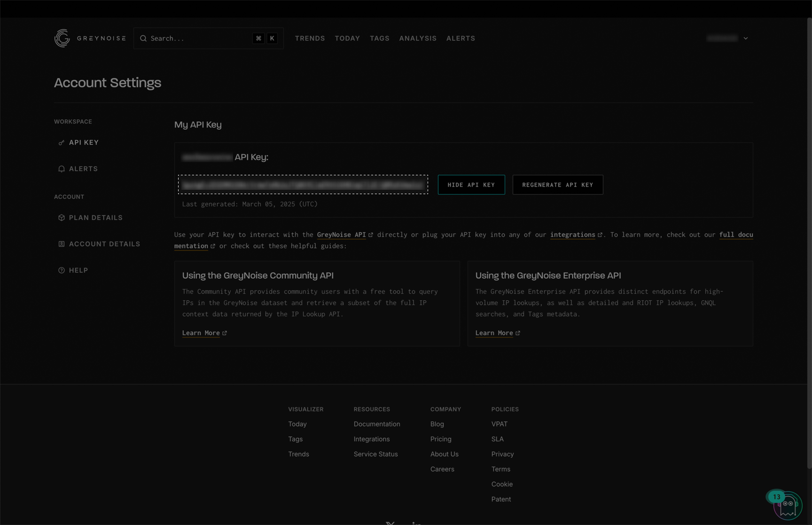Open the SLA policy link
The height and width of the screenshot is (525, 812).
498,439
